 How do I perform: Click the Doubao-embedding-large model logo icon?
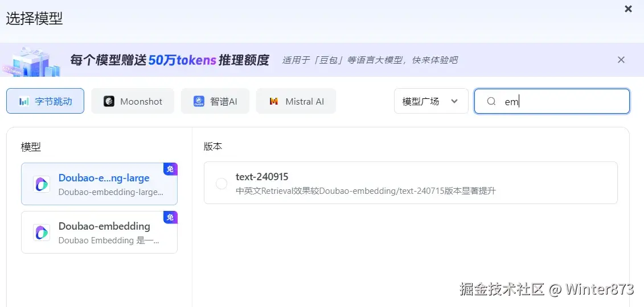(x=42, y=184)
